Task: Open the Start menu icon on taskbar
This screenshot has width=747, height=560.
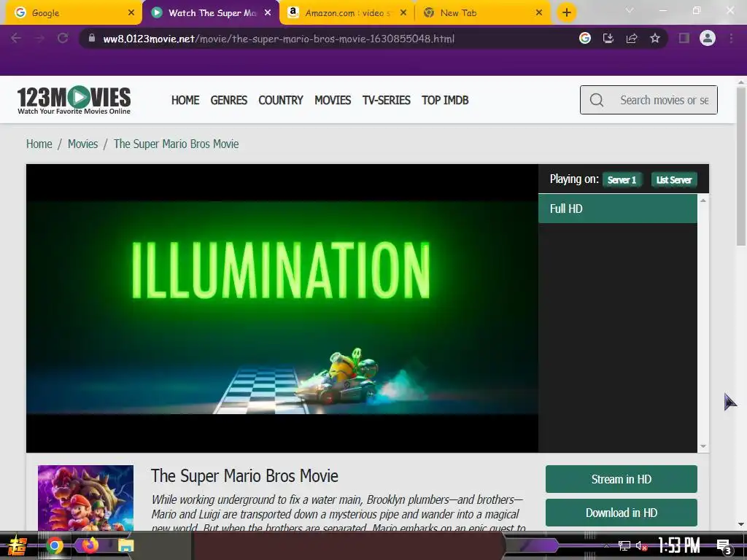Action: click(18, 545)
